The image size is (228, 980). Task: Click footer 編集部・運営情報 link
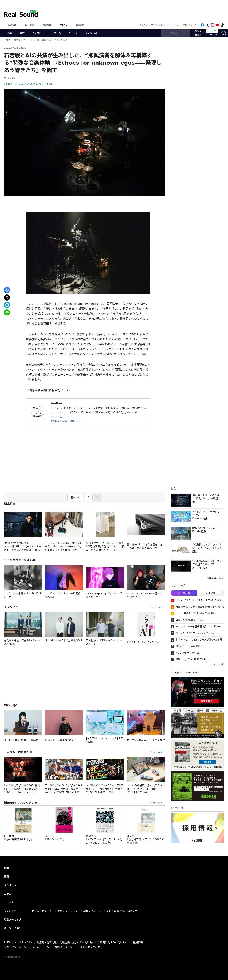pyautogui.click(x=47, y=942)
